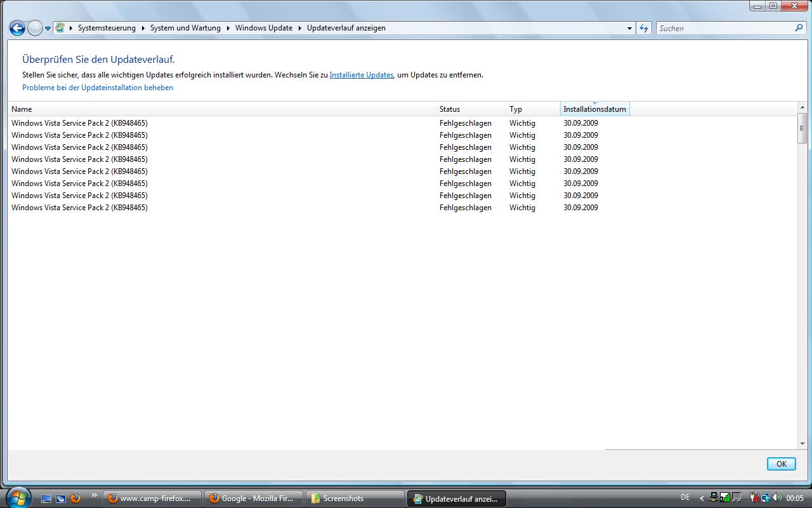Sort list by the Status column header
The height and width of the screenshot is (508, 812).
[x=471, y=109]
